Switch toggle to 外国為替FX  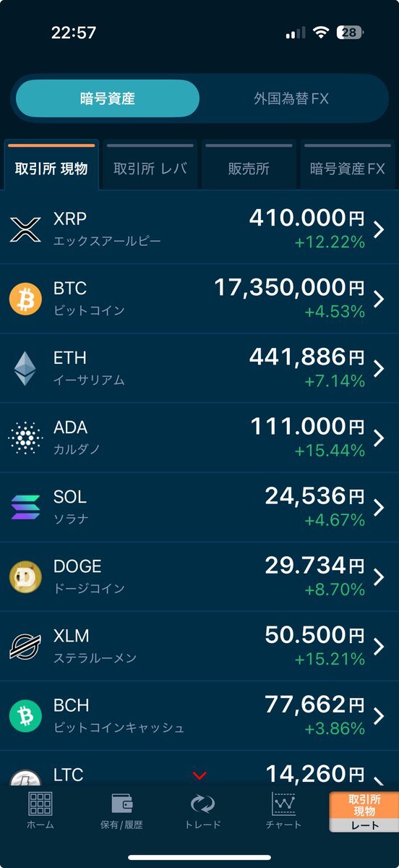click(291, 98)
